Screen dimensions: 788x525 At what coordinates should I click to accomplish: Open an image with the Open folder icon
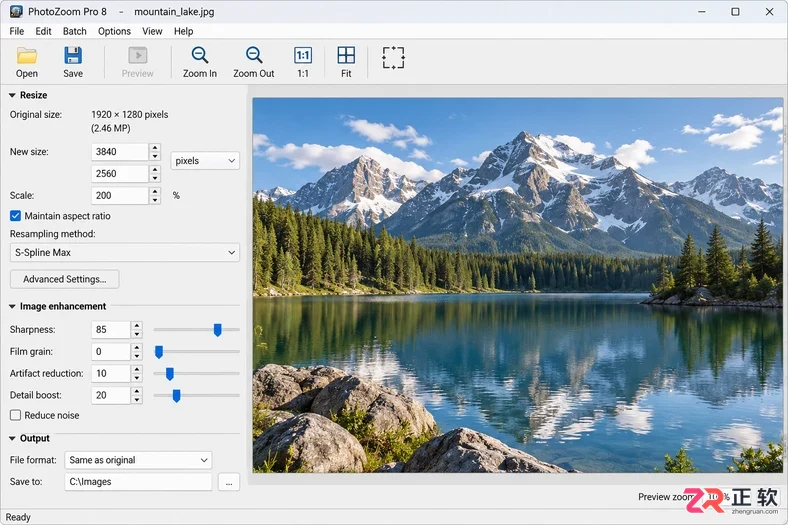[x=27, y=56]
